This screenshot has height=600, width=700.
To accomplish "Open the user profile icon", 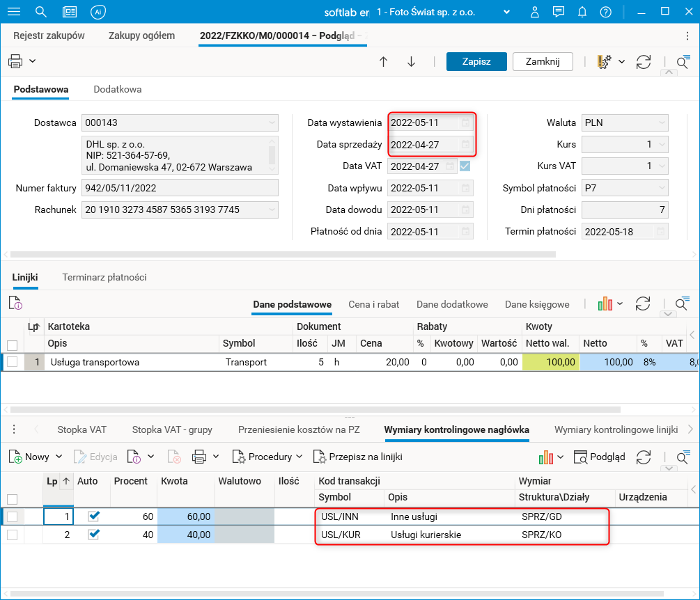I will pyautogui.click(x=534, y=12).
